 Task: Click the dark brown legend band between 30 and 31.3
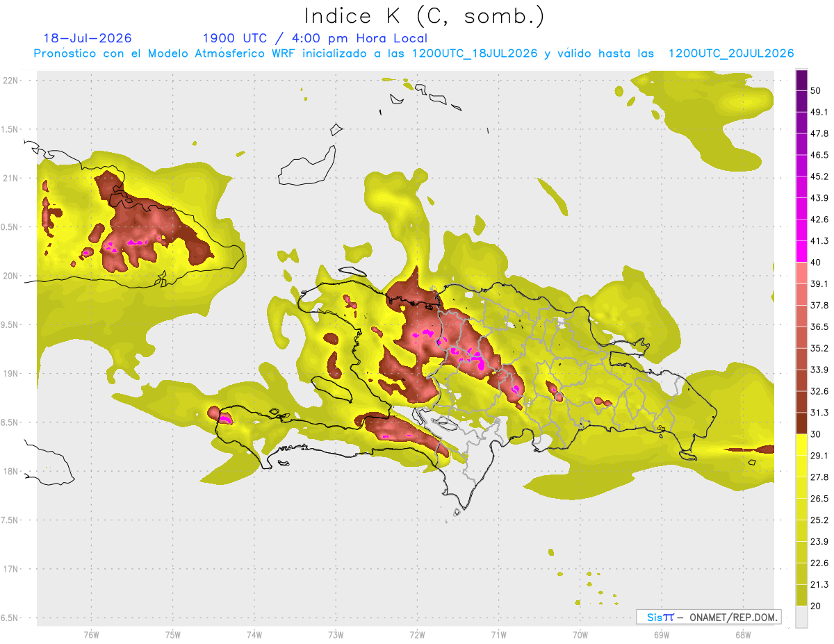pos(801,423)
